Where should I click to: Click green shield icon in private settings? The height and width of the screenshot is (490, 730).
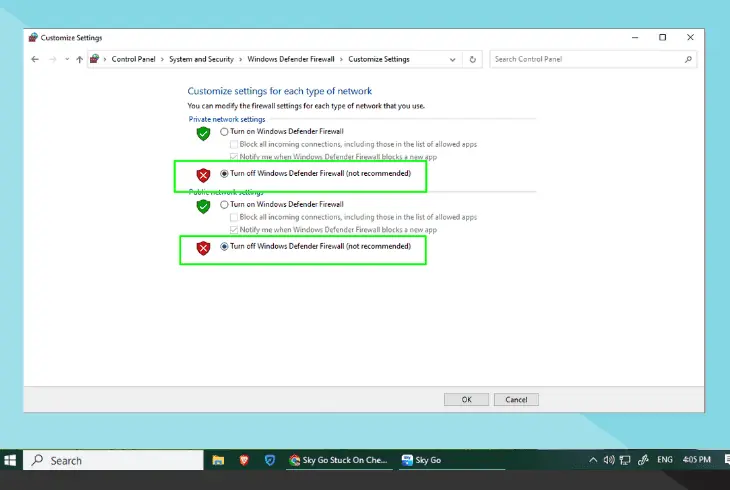click(203, 134)
